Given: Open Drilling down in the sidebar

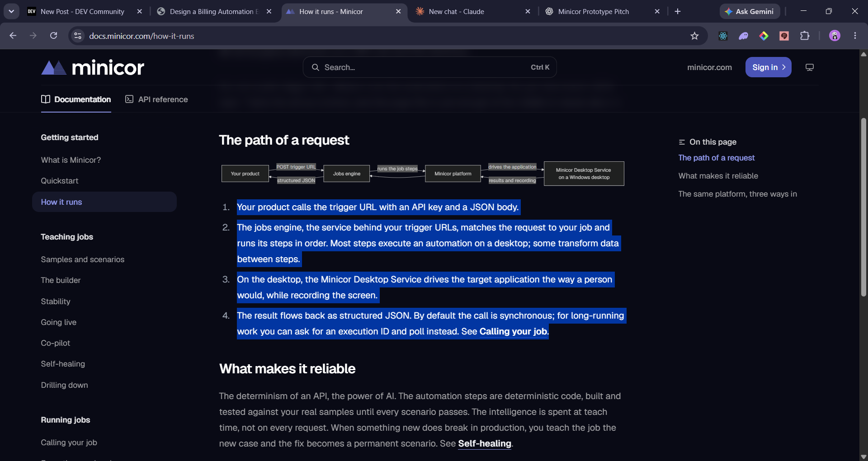Looking at the screenshot, I should [65, 385].
